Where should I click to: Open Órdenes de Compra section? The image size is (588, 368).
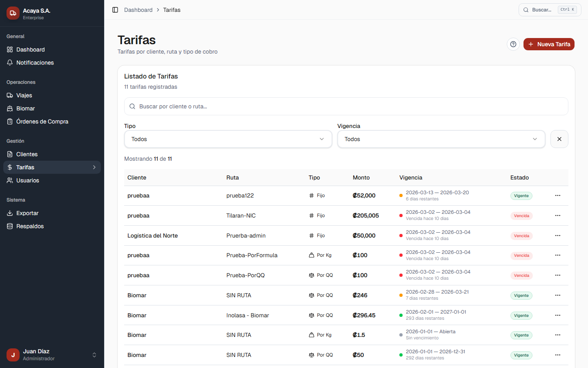tap(42, 121)
